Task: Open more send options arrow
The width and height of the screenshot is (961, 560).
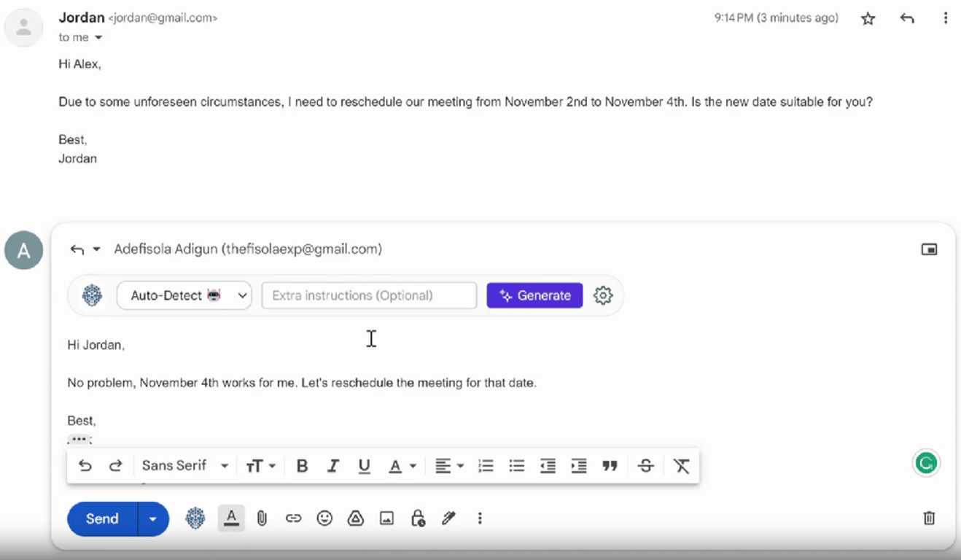Action: click(153, 518)
